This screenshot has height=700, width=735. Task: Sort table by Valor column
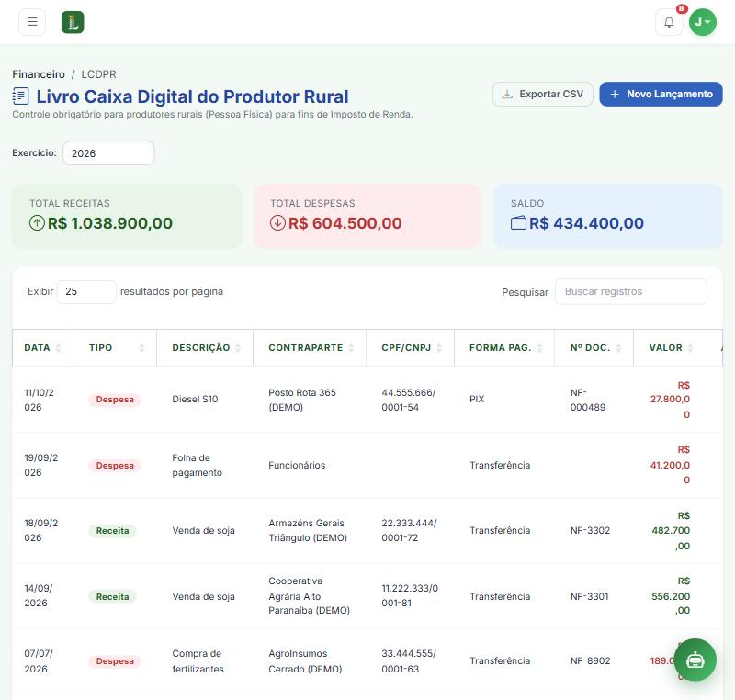click(671, 347)
